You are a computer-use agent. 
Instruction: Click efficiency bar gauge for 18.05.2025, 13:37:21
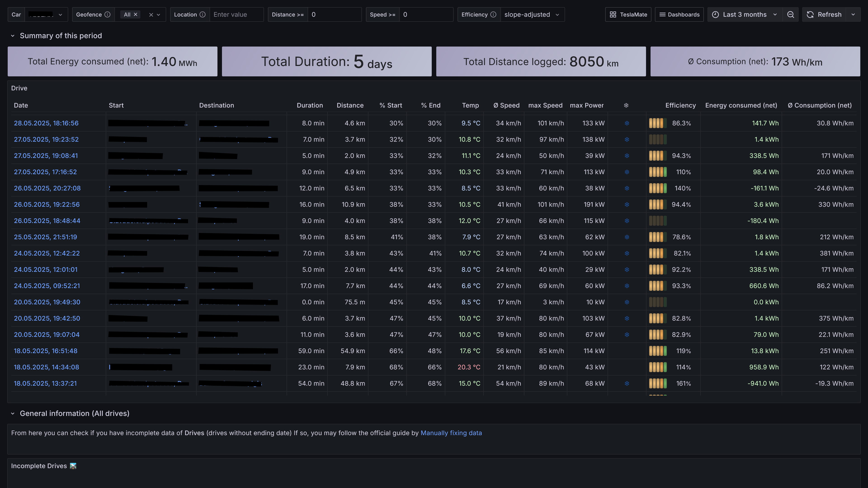[x=658, y=383]
